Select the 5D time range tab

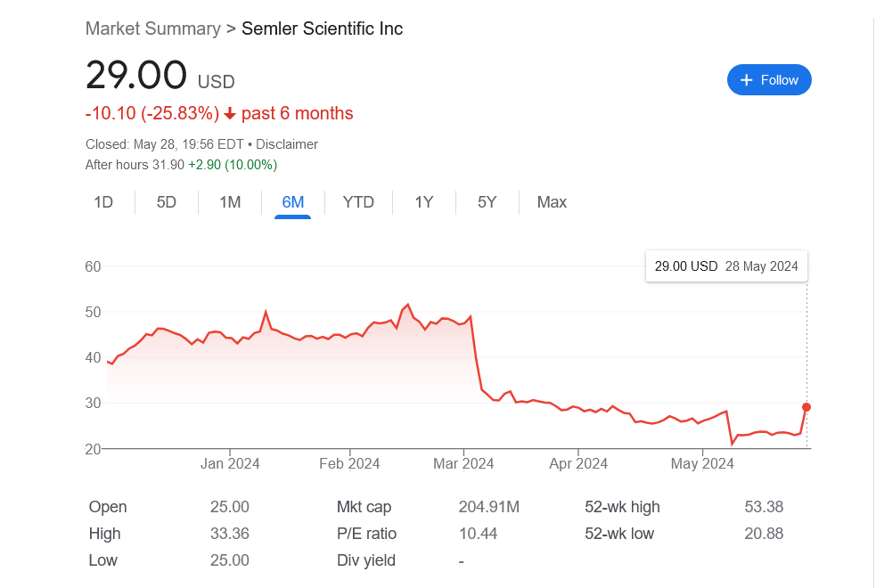pos(167,202)
